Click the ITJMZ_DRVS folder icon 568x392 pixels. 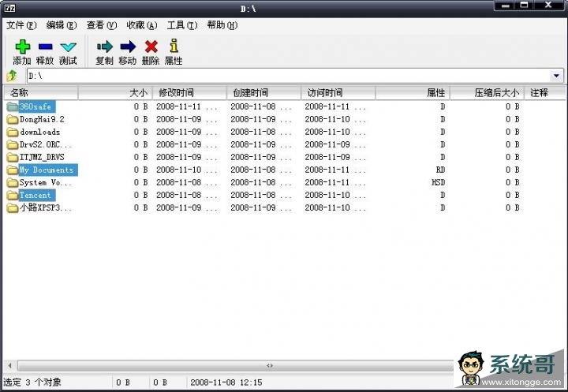13,157
